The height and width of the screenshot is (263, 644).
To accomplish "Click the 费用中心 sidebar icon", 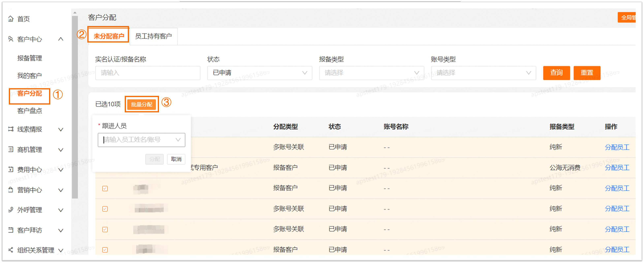I will (x=11, y=169).
